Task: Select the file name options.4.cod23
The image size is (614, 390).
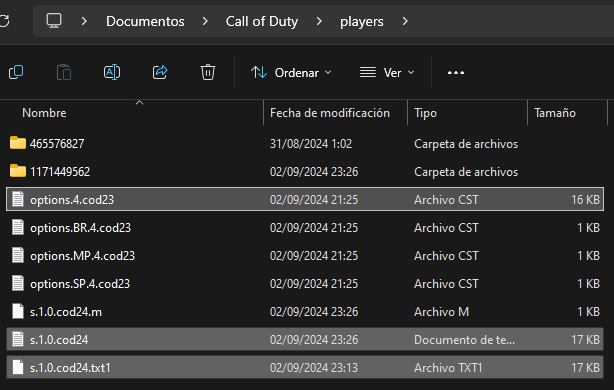Action: 72,200
